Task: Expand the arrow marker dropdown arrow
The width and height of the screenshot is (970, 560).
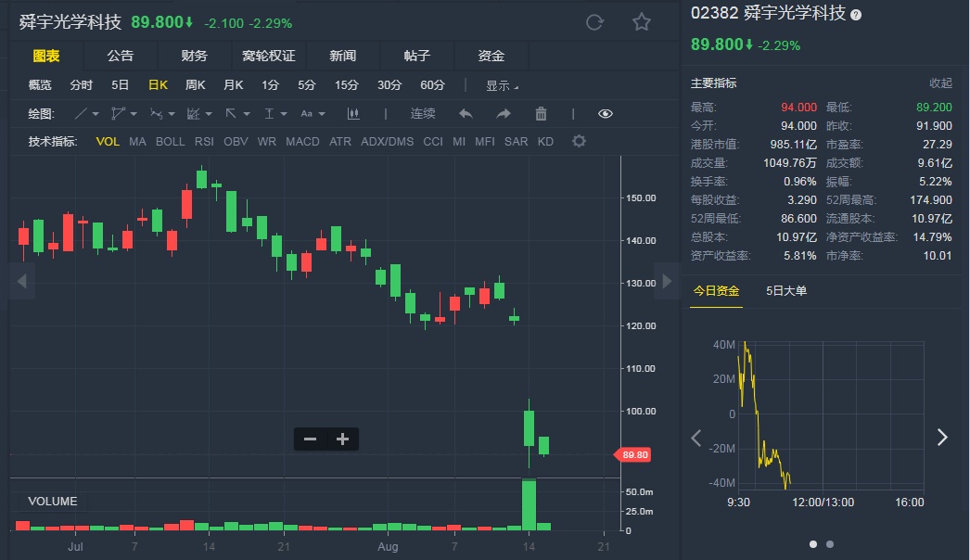Action: (247, 114)
